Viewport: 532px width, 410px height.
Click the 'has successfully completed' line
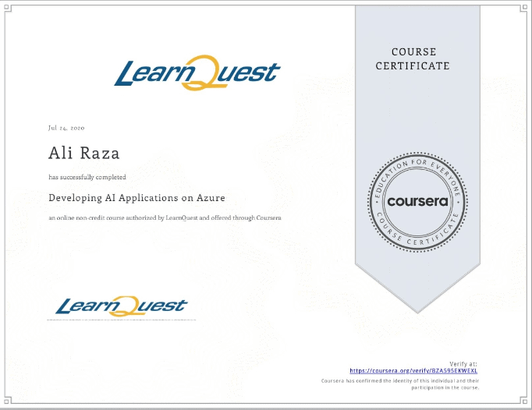click(x=87, y=177)
